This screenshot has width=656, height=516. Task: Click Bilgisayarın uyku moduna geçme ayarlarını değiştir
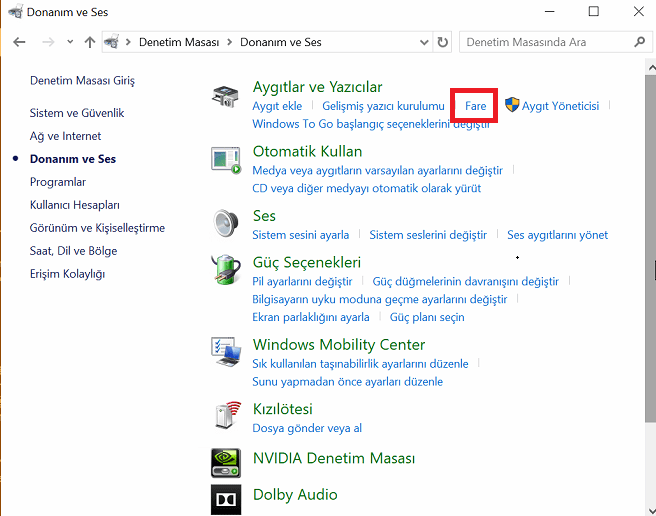(379, 300)
